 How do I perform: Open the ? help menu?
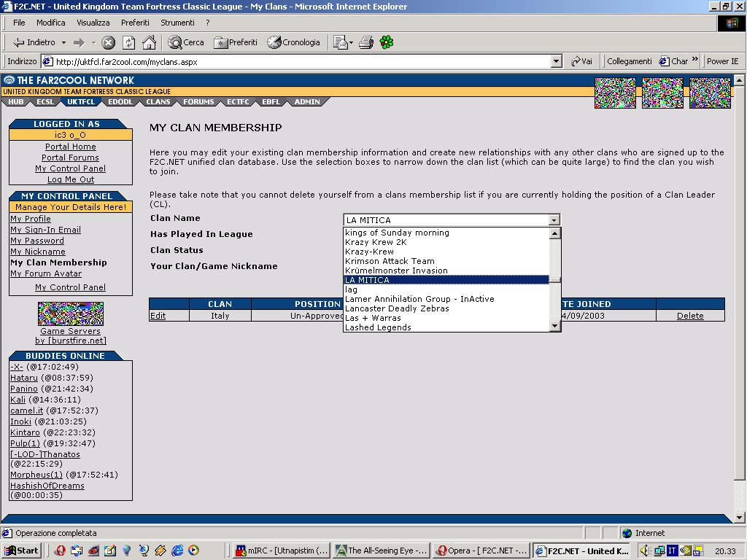click(x=208, y=23)
